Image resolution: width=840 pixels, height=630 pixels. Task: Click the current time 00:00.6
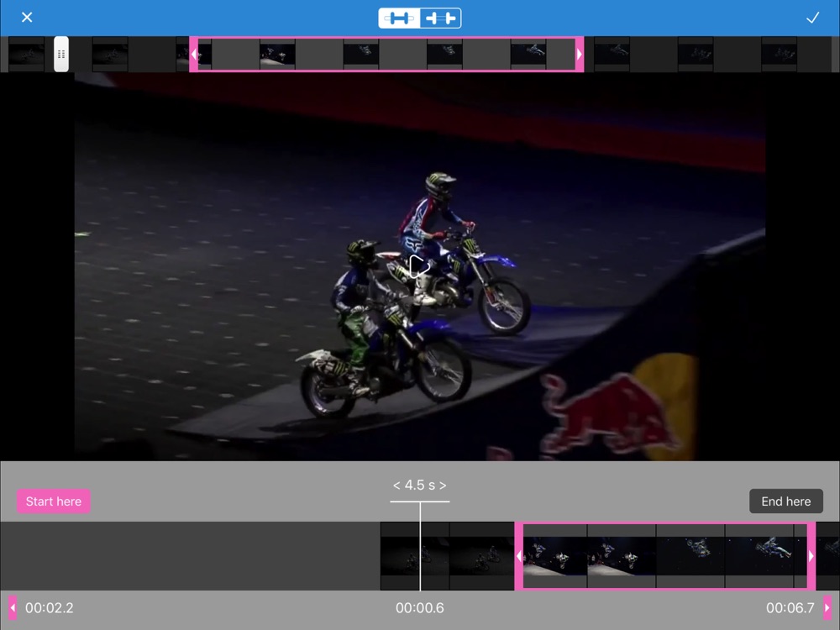tap(419, 608)
